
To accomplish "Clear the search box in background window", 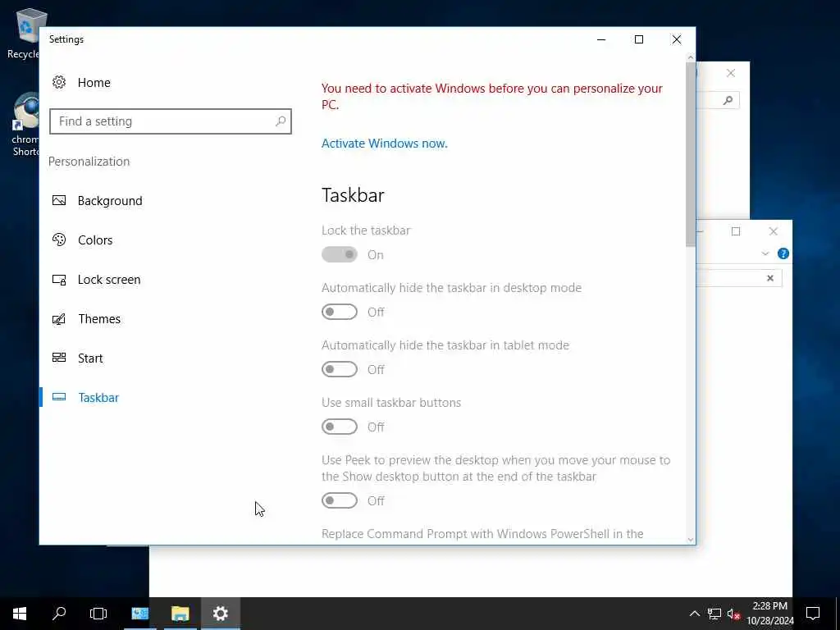I will [x=769, y=278].
